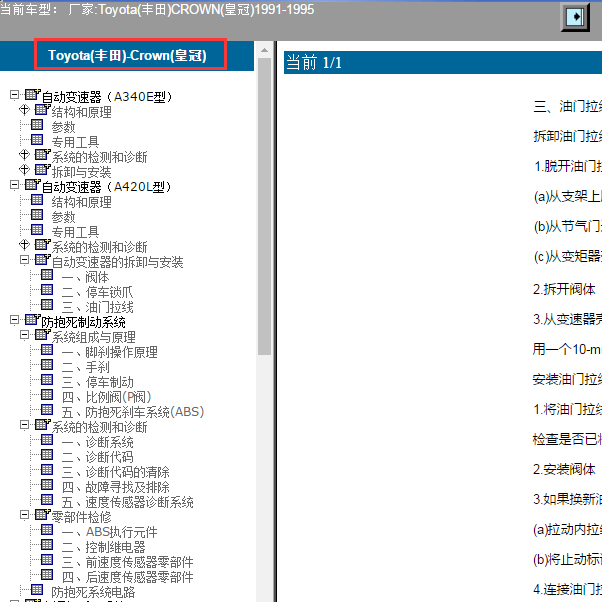Viewport: 602px width, 602px height.
Task: Open 专用工具 under A420L型
Action: pos(75,232)
